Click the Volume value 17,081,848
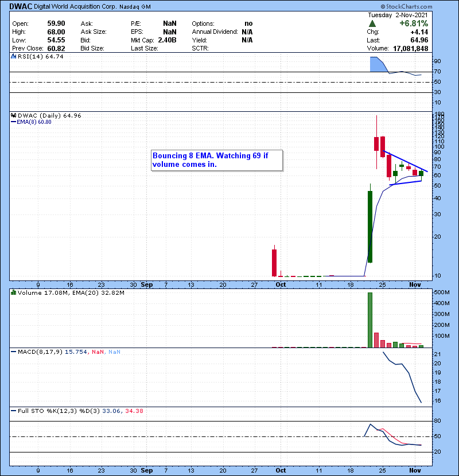The width and height of the screenshot is (459, 476). pos(410,49)
